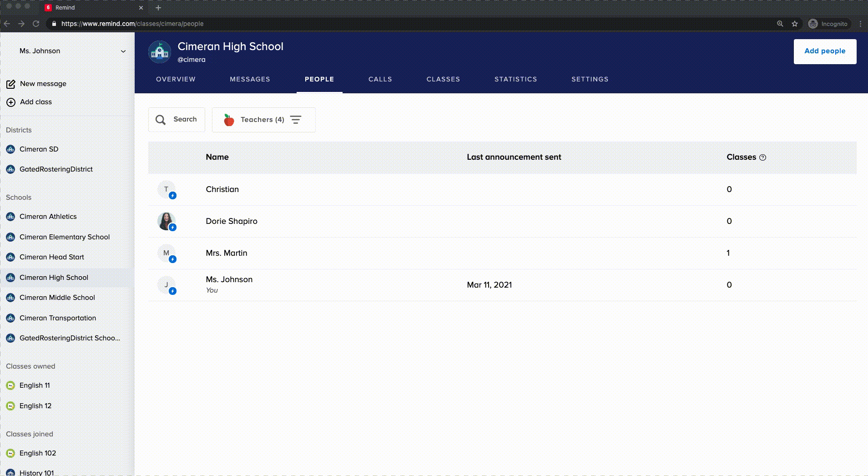The width and height of the screenshot is (868, 476).
Task: Open the filter lines icon beside Teachers
Action: pos(296,120)
